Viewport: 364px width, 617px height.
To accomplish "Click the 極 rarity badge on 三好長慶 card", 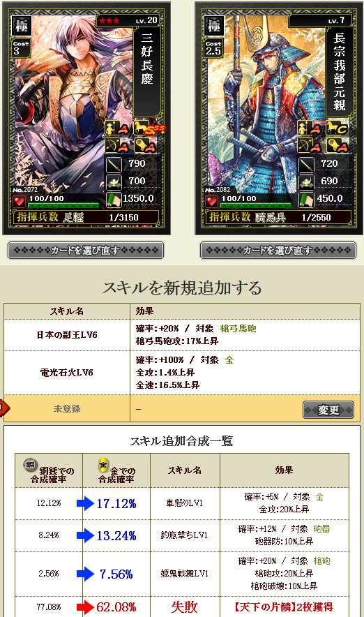I will click(x=21, y=26).
